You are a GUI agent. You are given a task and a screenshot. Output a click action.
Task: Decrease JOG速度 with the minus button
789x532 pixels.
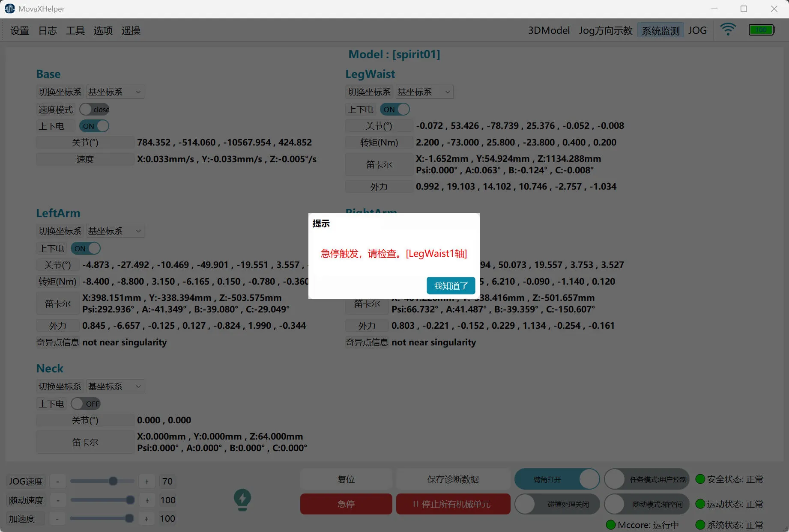[x=58, y=481]
